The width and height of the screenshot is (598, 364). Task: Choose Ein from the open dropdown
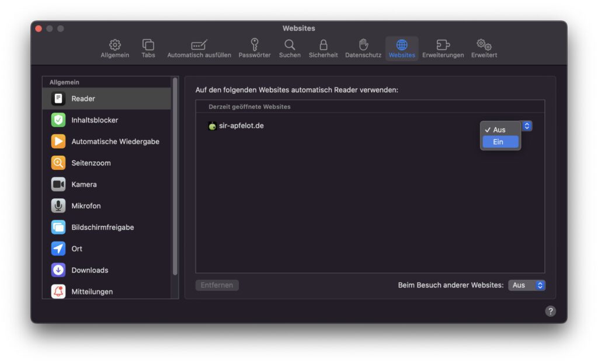click(500, 141)
